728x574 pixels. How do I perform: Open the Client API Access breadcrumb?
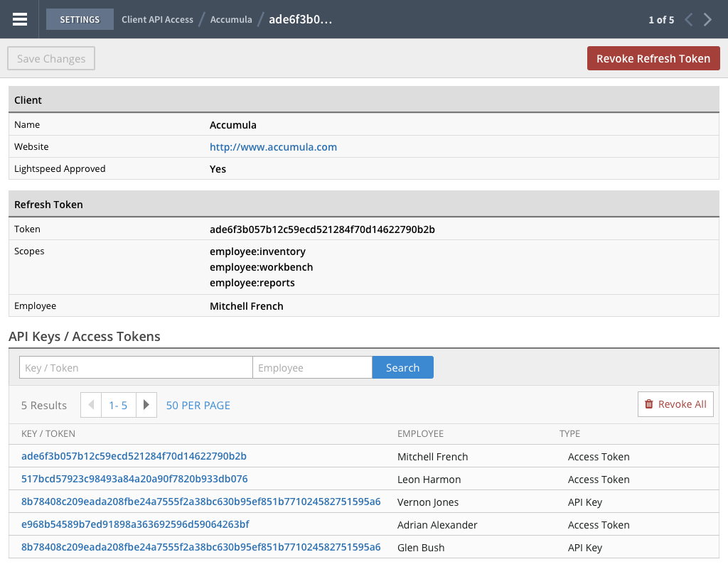click(x=157, y=19)
